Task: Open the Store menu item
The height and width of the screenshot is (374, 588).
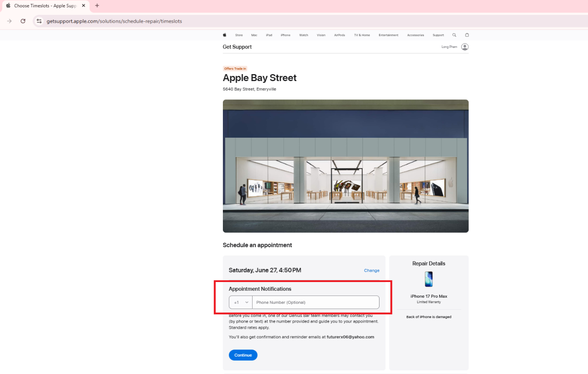Action: click(239, 35)
